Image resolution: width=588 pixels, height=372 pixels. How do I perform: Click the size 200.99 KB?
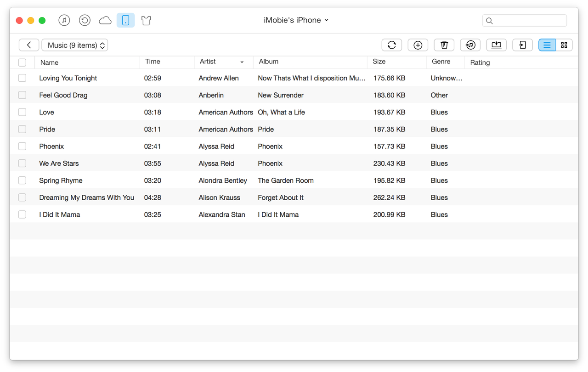pos(390,214)
